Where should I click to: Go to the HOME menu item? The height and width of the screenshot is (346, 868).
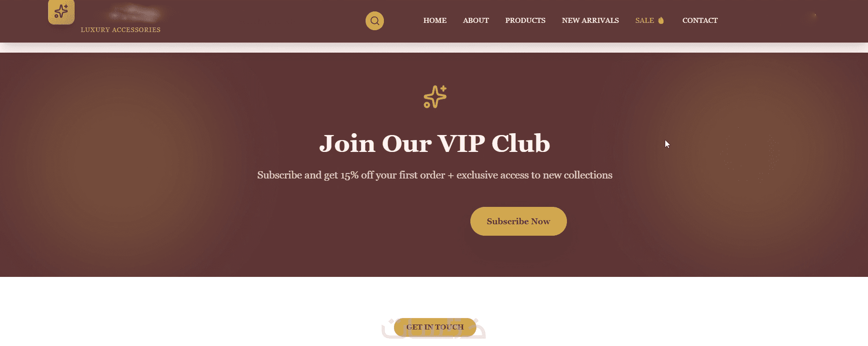(x=435, y=21)
